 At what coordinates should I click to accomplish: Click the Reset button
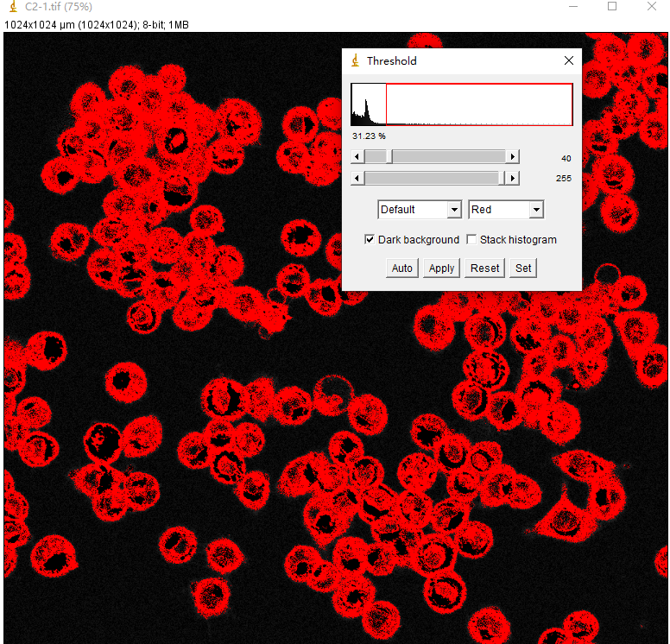click(x=484, y=268)
